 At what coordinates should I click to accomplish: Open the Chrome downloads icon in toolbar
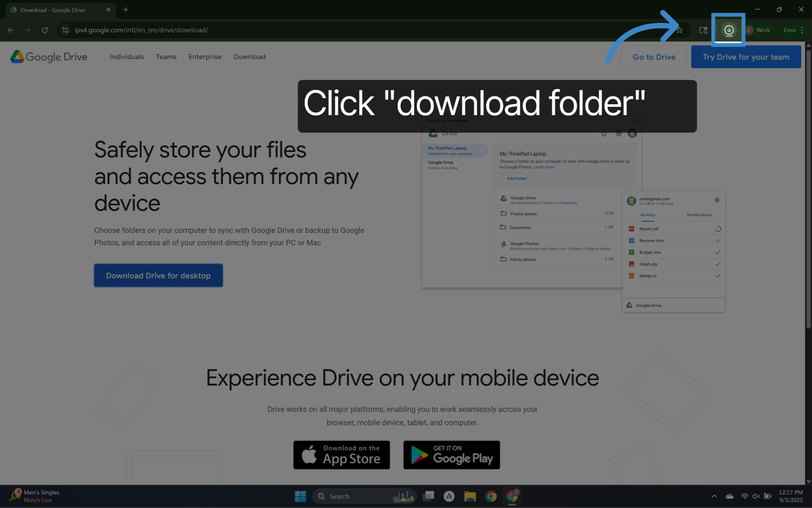tap(729, 30)
